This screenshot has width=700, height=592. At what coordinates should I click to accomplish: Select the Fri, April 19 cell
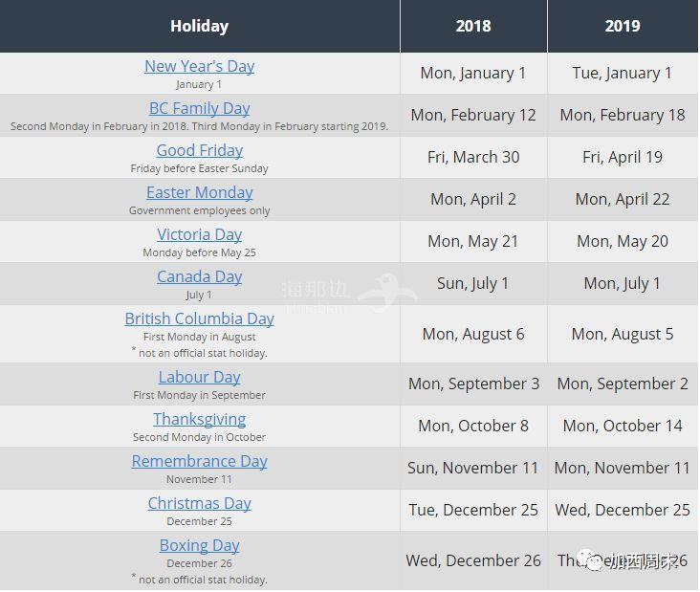623,157
